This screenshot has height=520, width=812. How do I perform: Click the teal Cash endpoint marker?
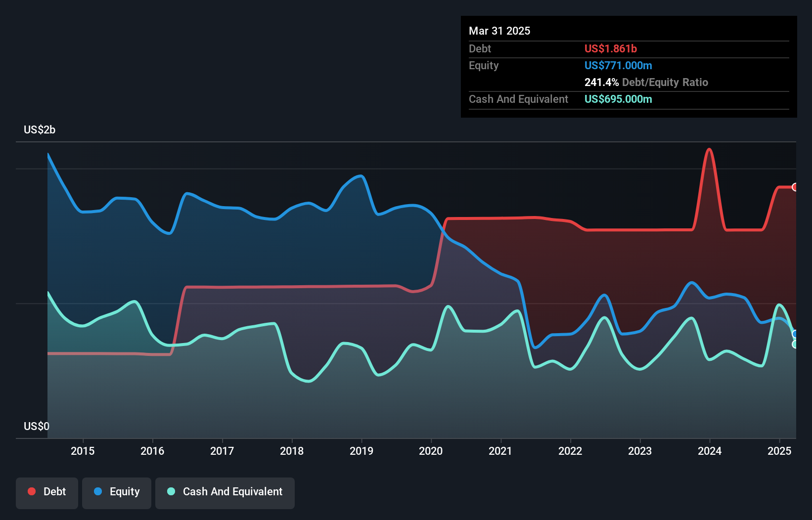coord(795,344)
